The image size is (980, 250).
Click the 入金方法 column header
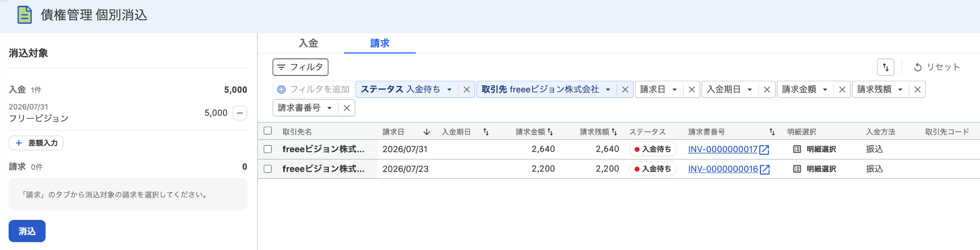[880, 132]
